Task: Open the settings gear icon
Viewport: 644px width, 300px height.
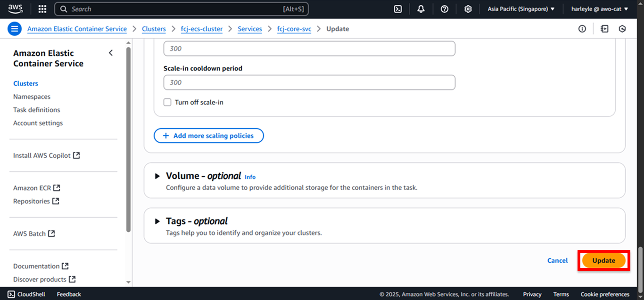Action: click(x=468, y=9)
